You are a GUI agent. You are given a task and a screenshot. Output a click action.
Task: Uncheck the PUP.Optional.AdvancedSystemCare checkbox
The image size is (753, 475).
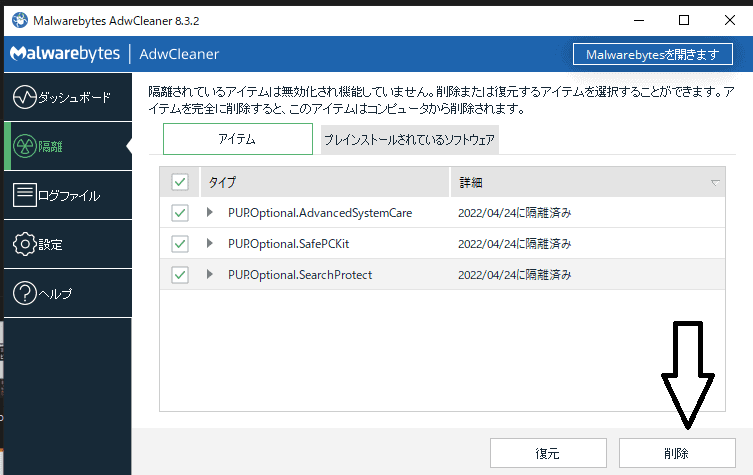click(x=180, y=213)
